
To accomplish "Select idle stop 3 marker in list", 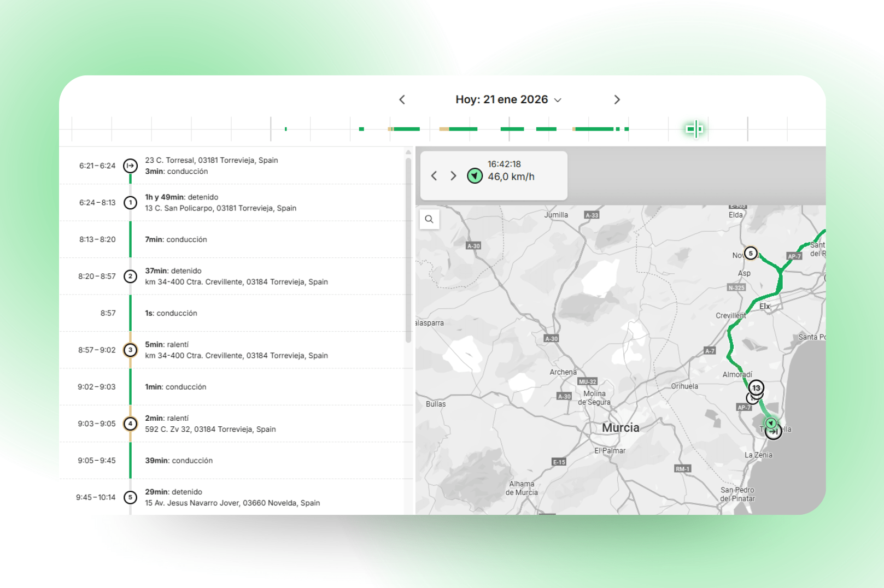I will pos(130,350).
